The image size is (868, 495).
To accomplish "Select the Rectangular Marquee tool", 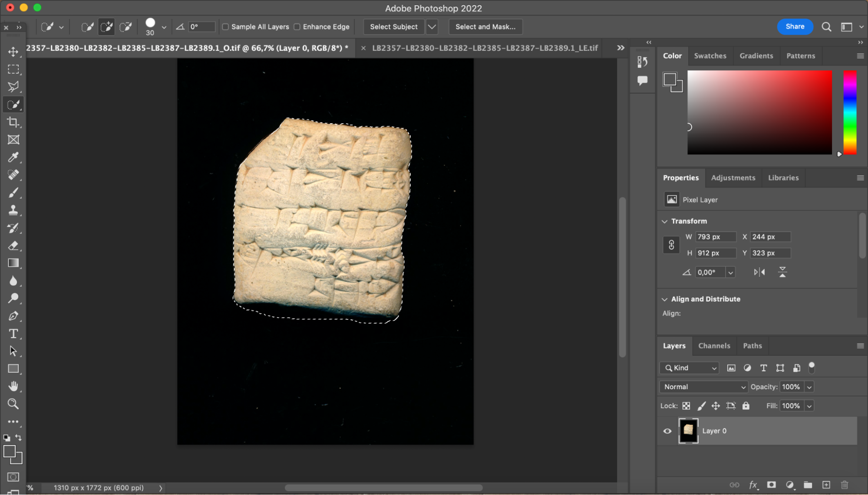I will 13,69.
